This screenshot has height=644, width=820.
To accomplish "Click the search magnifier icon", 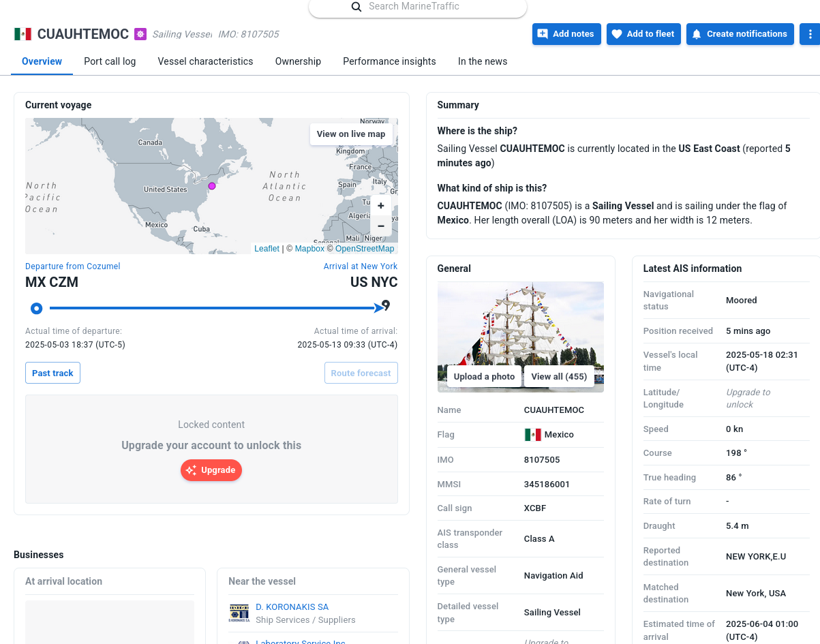I will pos(356,7).
